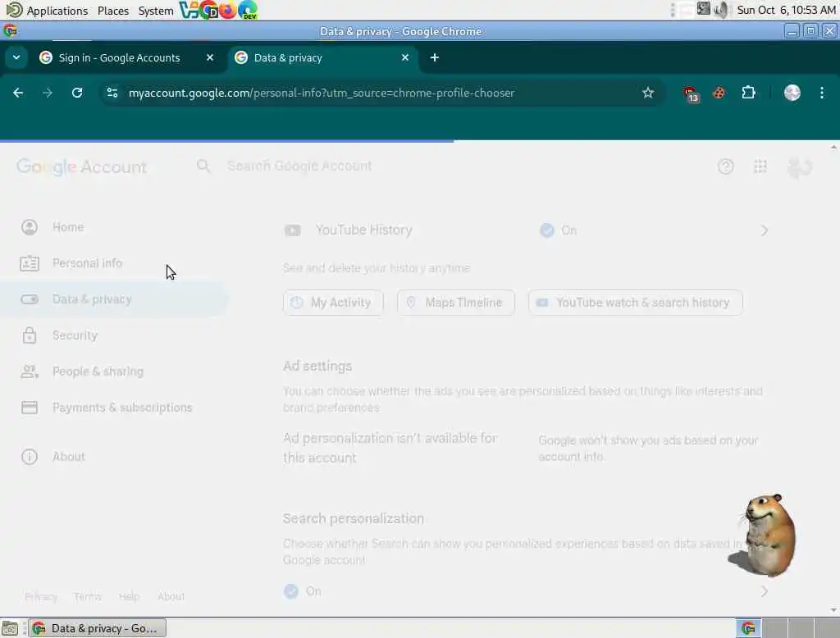
Task: Click the Google Account search magnifier icon
Action: tap(203, 166)
